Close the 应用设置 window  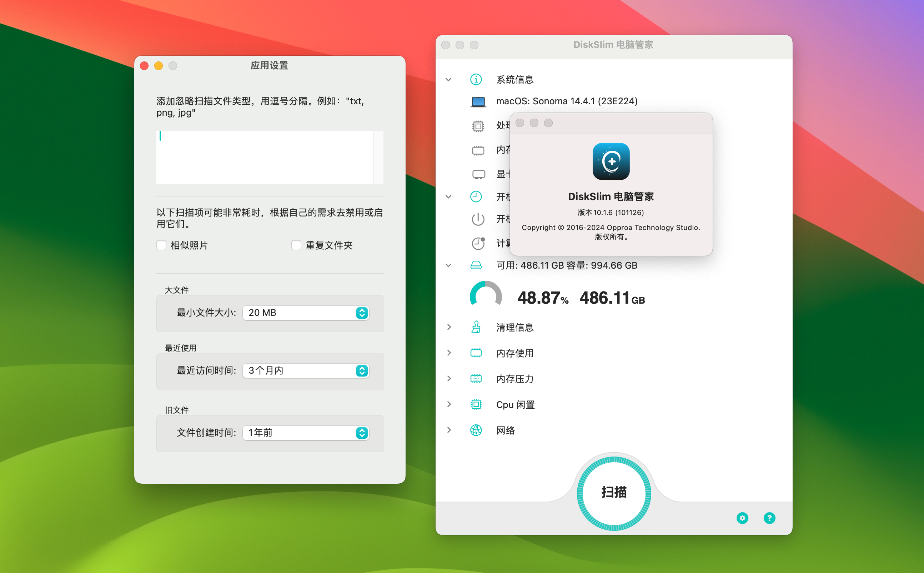point(144,66)
